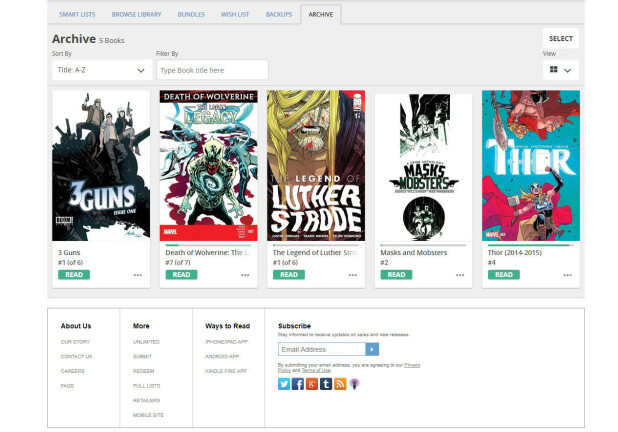Image resolution: width=618 pixels, height=432 pixels.
Task: Open more options for Death of Wolverine
Action: coord(245,275)
